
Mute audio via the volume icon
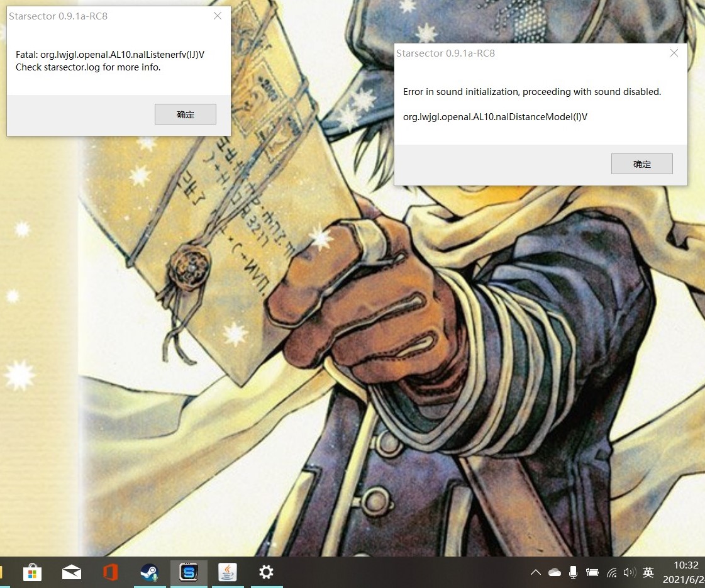(x=629, y=572)
